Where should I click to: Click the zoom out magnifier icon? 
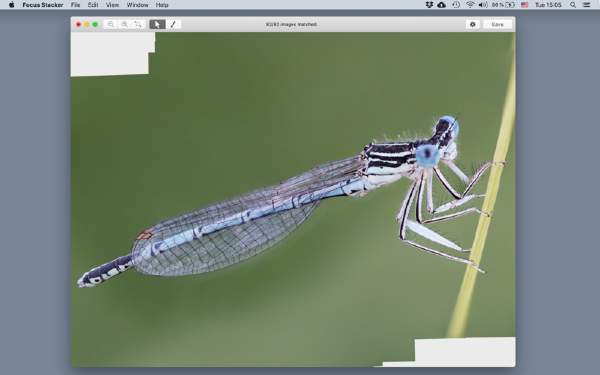[111, 24]
